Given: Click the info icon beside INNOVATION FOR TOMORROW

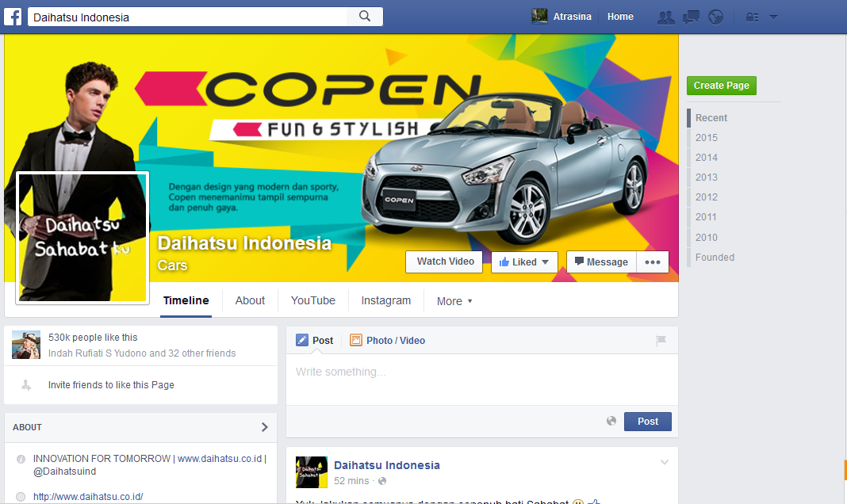Looking at the screenshot, I should [x=21, y=459].
